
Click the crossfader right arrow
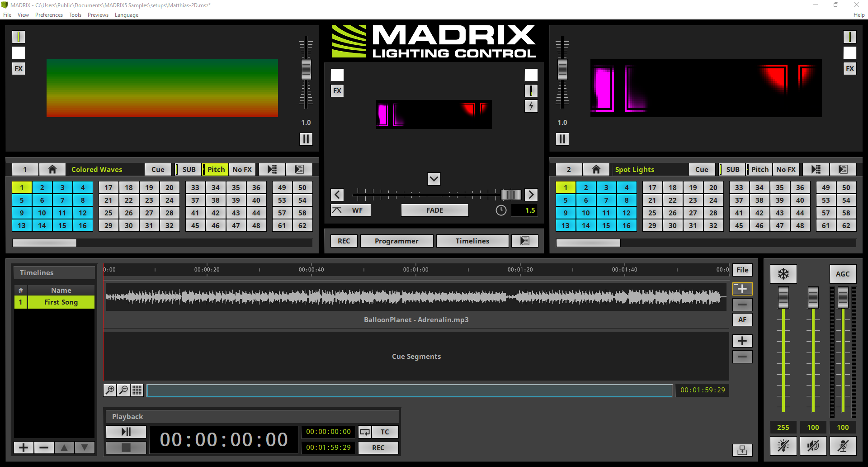point(531,195)
